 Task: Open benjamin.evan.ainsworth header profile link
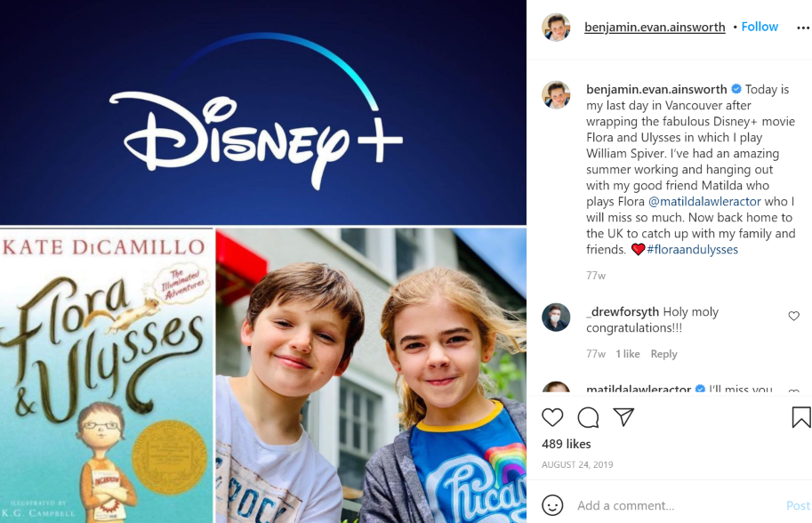655,27
